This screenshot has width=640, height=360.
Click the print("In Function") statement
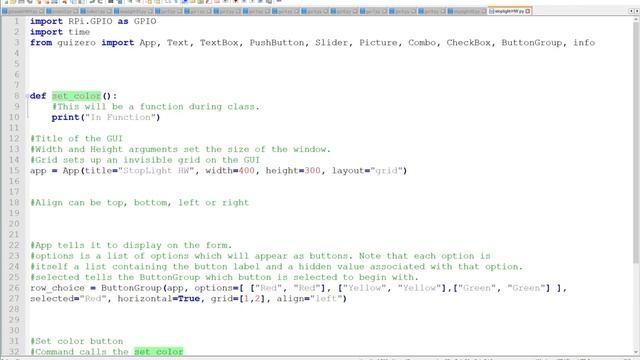(106, 117)
